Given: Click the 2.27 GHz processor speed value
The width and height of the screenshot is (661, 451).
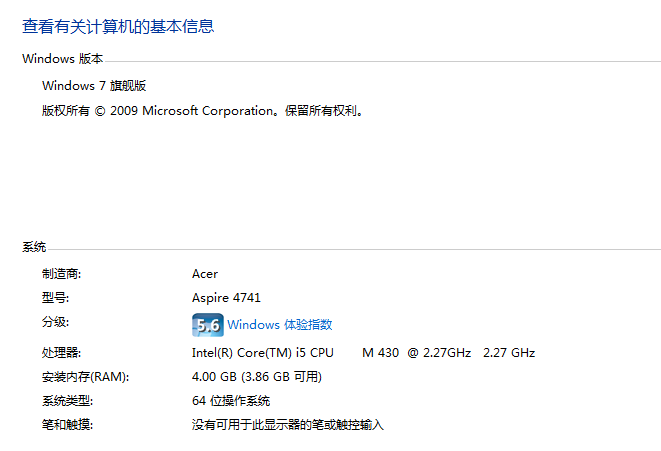Looking at the screenshot, I should 509,353.
